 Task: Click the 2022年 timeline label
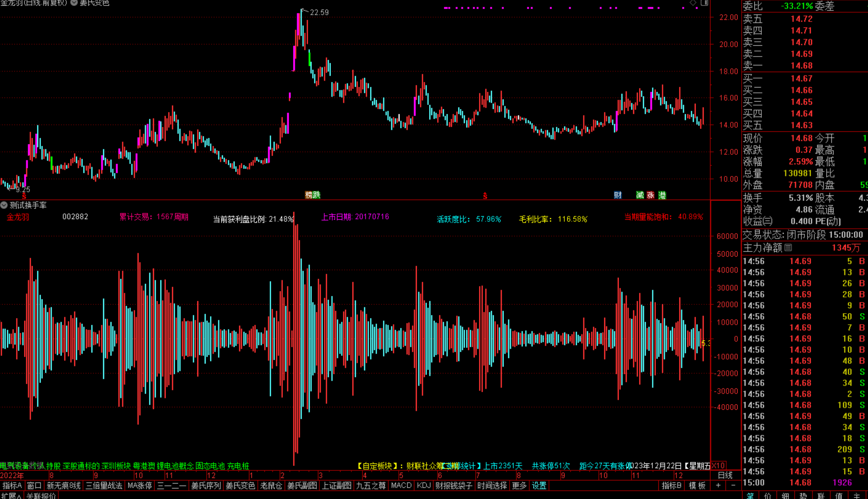coord(12,475)
